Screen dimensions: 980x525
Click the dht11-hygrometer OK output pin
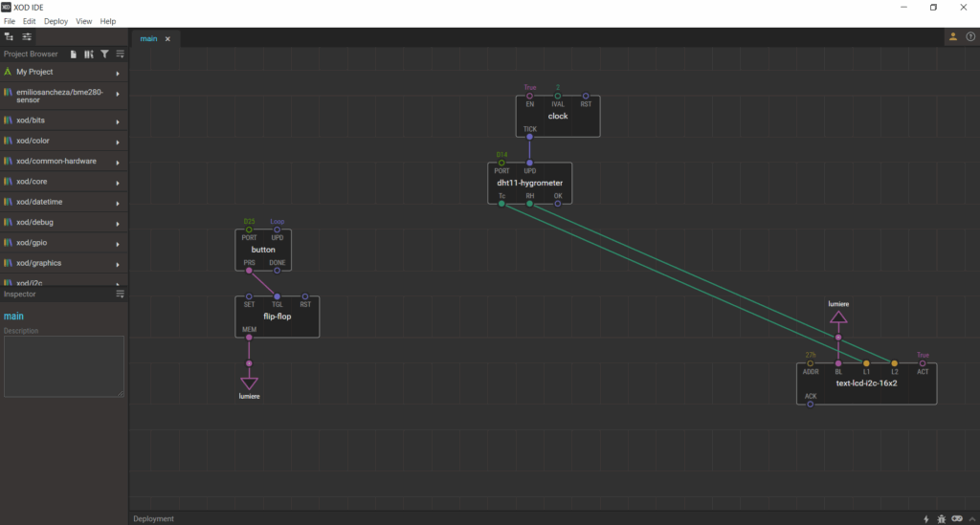click(x=558, y=204)
